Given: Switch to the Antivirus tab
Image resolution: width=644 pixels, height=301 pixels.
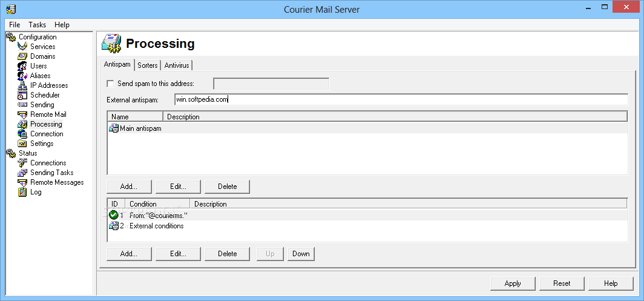Looking at the screenshot, I should (177, 65).
